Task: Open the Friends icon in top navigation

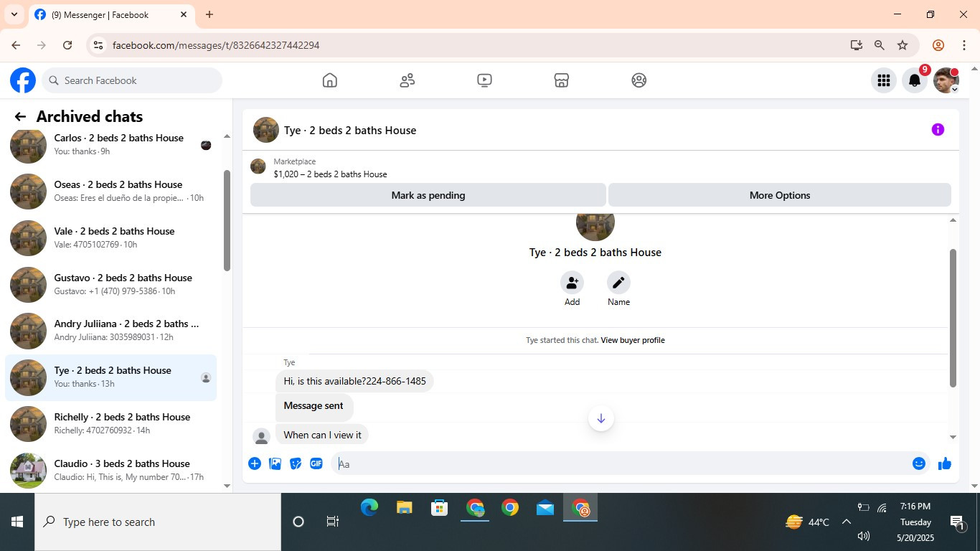Action: (x=407, y=80)
